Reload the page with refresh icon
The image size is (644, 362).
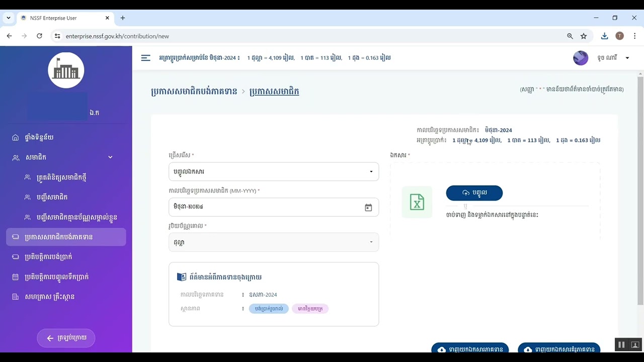tap(39, 36)
